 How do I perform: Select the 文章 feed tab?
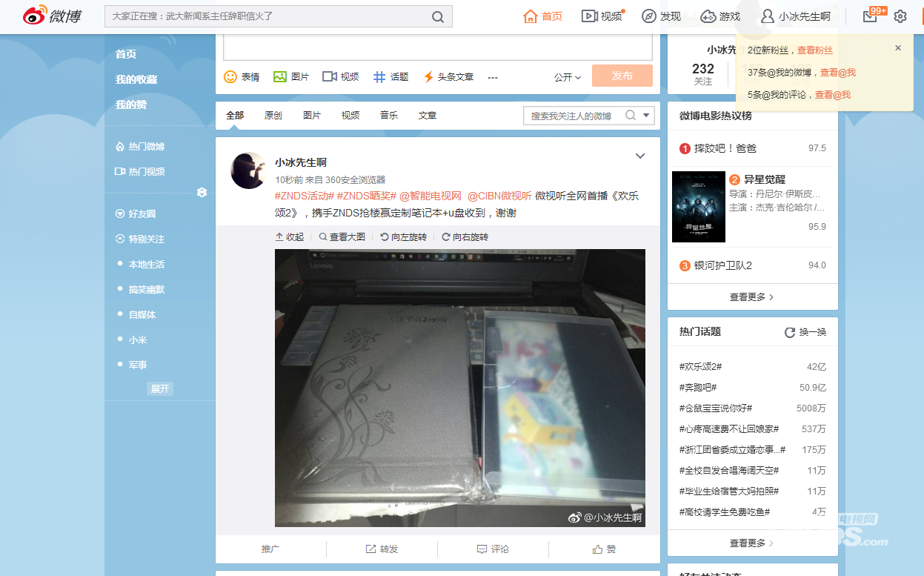(x=428, y=116)
